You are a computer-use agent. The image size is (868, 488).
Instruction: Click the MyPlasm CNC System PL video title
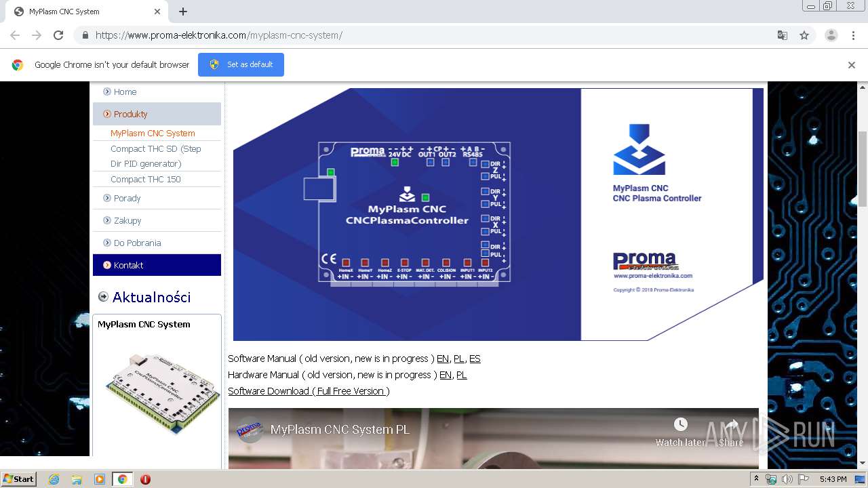click(340, 430)
